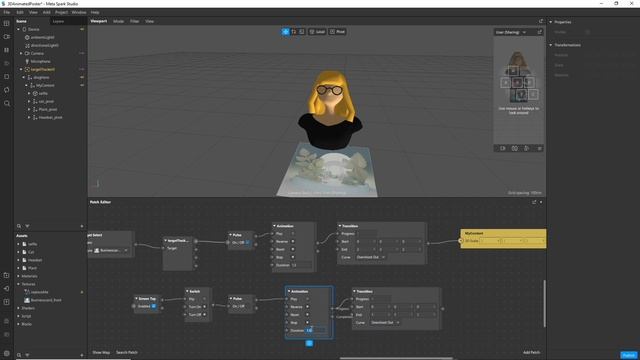Open the Filter menu in Viewport bar
This screenshot has height=360, width=640.
tap(135, 21)
